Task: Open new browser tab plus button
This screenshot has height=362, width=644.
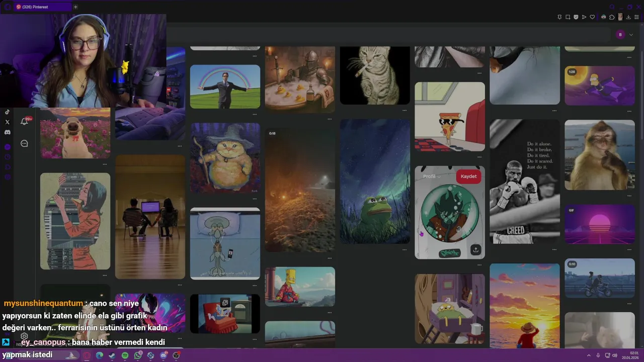Action: [75, 7]
